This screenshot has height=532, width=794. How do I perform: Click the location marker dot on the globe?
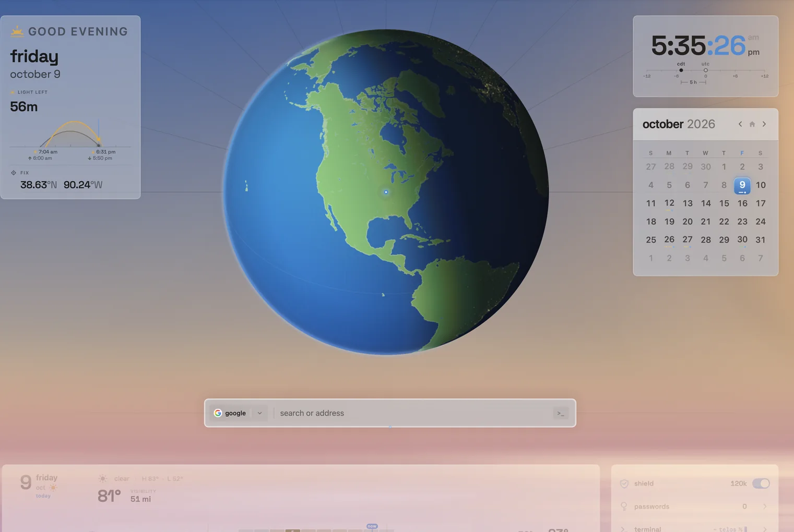(x=386, y=192)
